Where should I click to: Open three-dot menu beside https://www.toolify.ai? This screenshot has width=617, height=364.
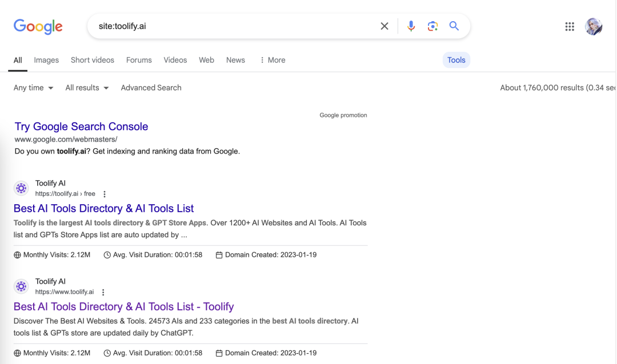coord(103,292)
